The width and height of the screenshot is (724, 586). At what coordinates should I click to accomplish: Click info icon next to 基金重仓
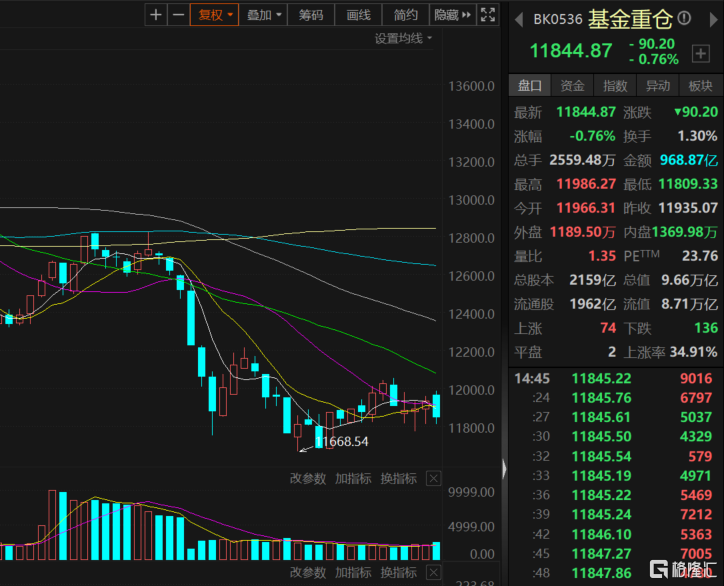[x=684, y=18]
